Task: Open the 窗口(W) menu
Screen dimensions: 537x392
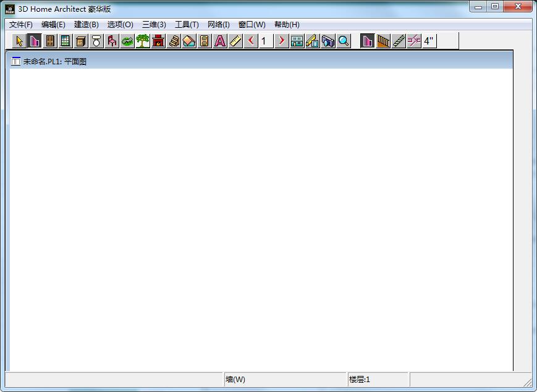Action: pos(252,25)
